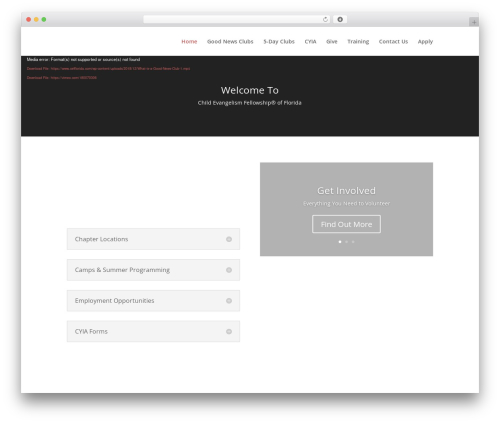Minimize the window with yellow button
Viewport: 500px width, 423px height.
pos(36,19)
